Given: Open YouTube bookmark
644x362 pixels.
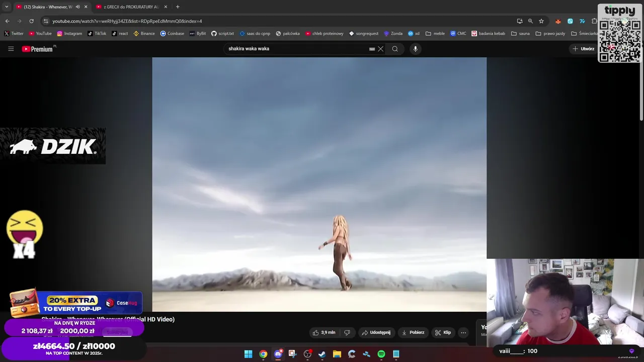Looking at the screenshot, I should tap(40, 34).
